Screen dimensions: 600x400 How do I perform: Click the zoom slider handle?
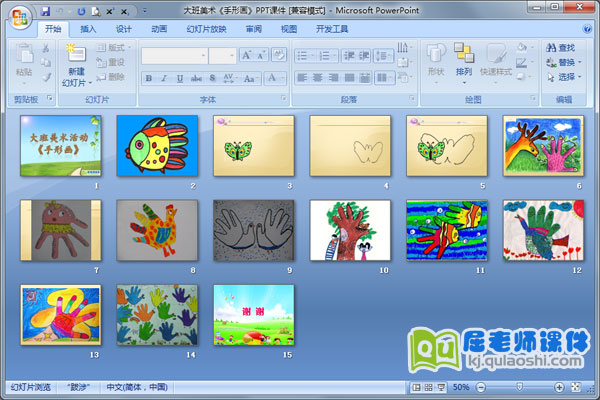point(518,387)
